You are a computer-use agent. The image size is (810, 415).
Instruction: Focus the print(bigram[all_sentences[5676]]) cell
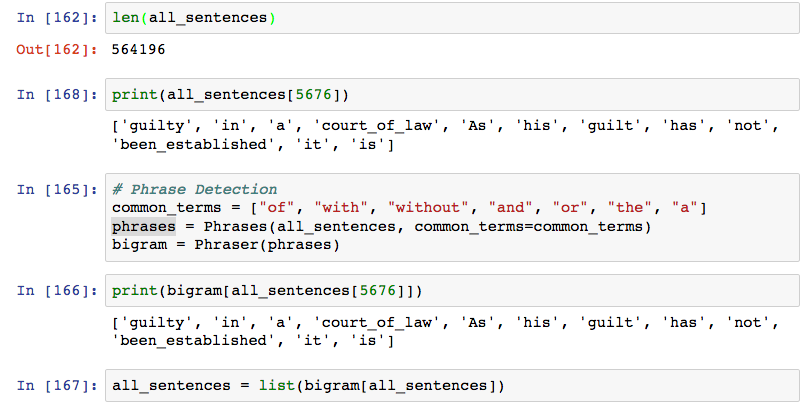[452, 290]
